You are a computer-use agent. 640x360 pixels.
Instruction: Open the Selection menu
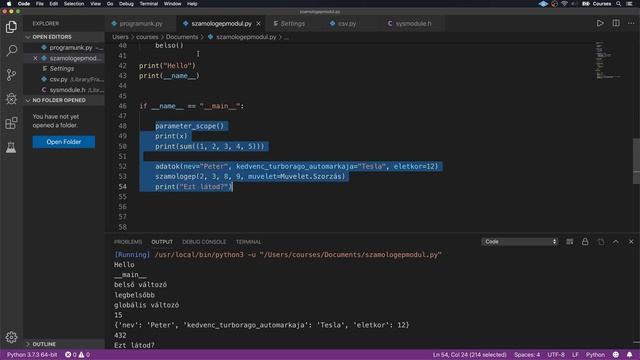pos(74,4)
